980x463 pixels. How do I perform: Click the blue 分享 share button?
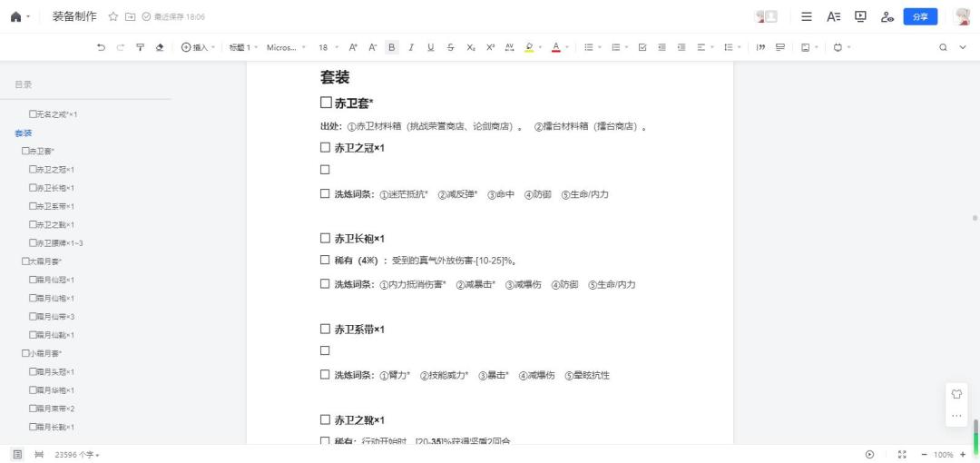click(920, 17)
